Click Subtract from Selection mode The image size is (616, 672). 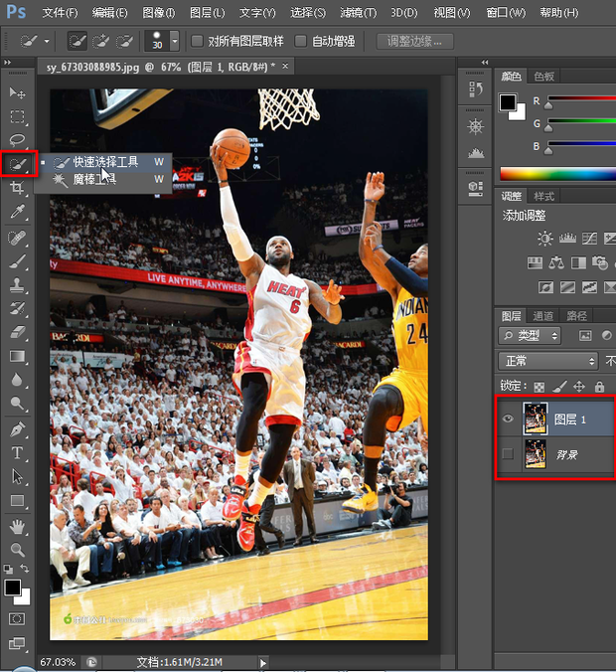pos(124,42)
